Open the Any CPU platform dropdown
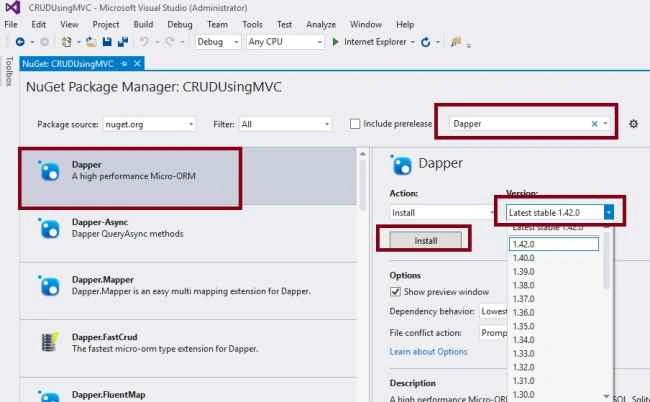 [285, 42]
